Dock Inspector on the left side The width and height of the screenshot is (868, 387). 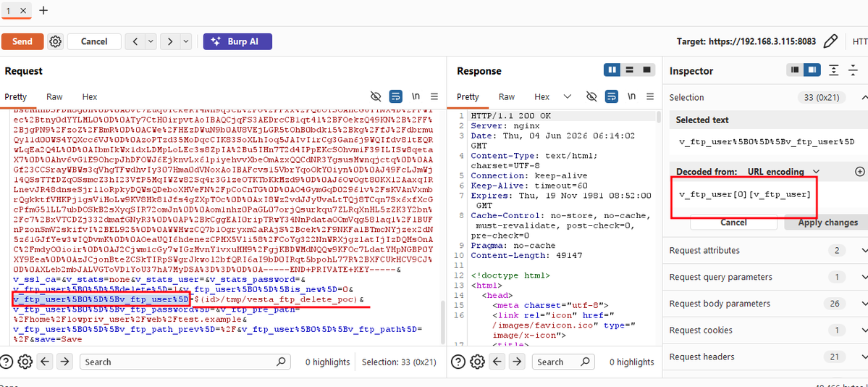coord(796,70)
